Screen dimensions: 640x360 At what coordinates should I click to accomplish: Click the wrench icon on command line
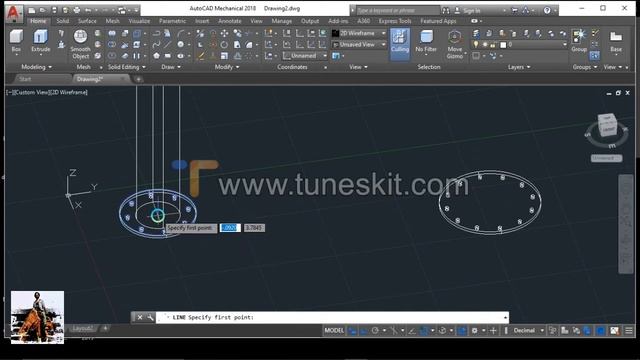tap(150, 317)
